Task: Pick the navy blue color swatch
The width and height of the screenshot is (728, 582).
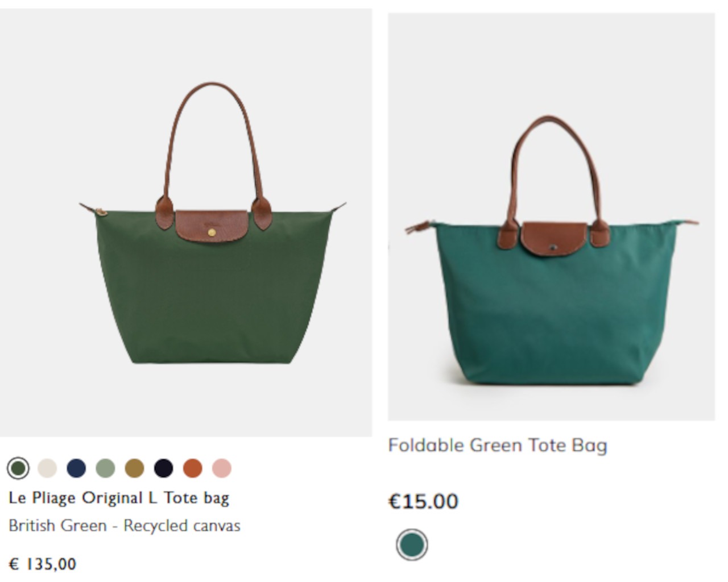Action: point(76,468)
